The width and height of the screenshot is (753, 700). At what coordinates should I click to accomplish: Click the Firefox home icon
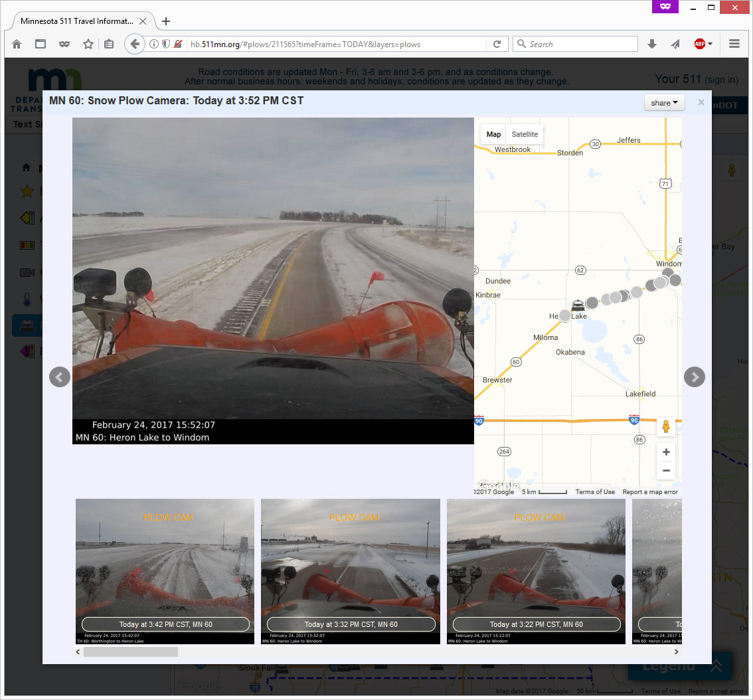tap(17, 44)
